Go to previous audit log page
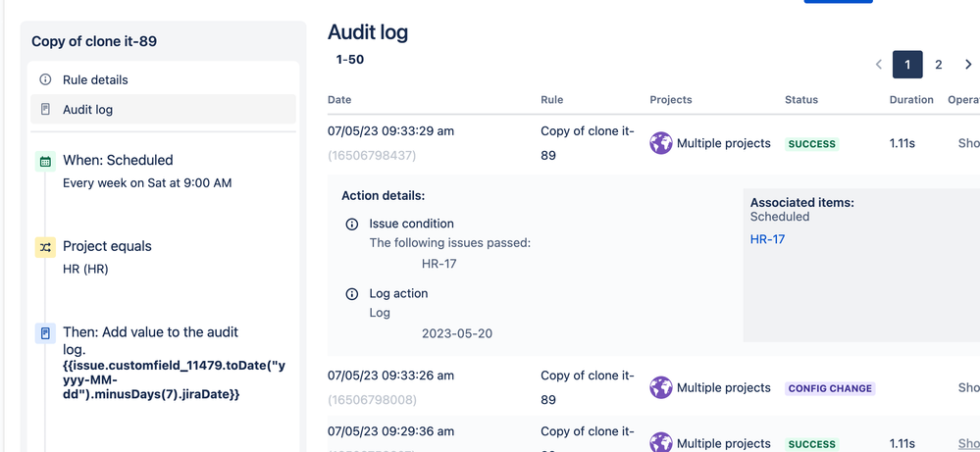980x452 pixels. pos(878,65)
